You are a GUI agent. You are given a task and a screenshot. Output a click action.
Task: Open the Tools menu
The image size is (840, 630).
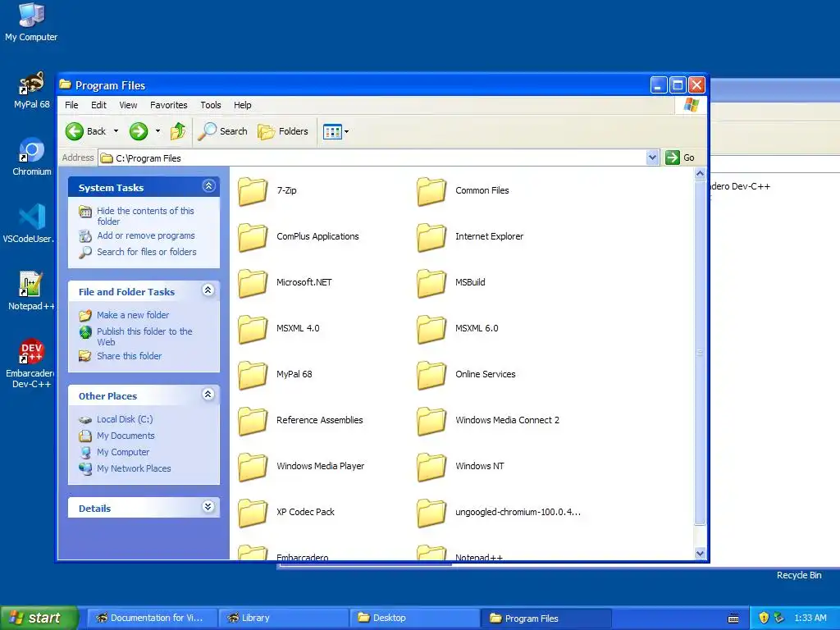coord(211,105)
